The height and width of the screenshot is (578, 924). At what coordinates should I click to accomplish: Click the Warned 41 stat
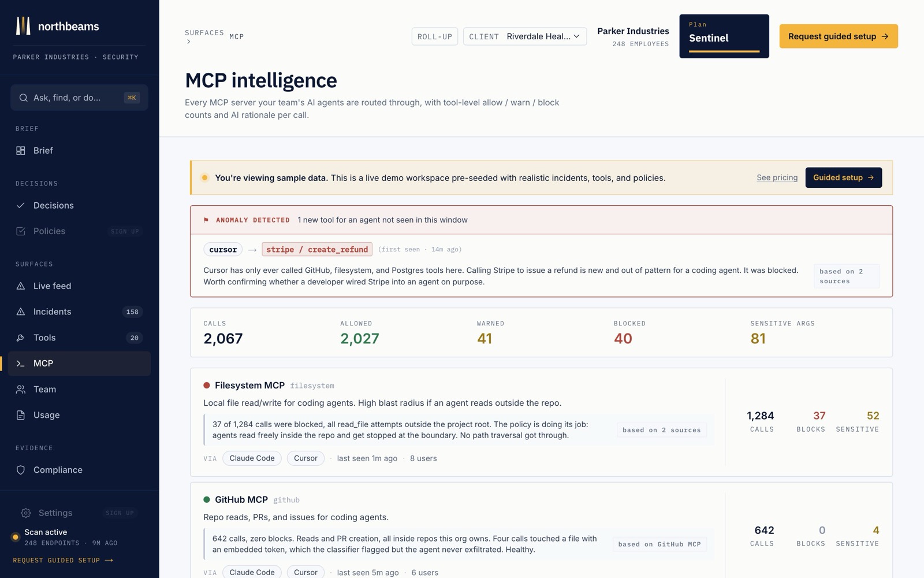tap(490, 333)
